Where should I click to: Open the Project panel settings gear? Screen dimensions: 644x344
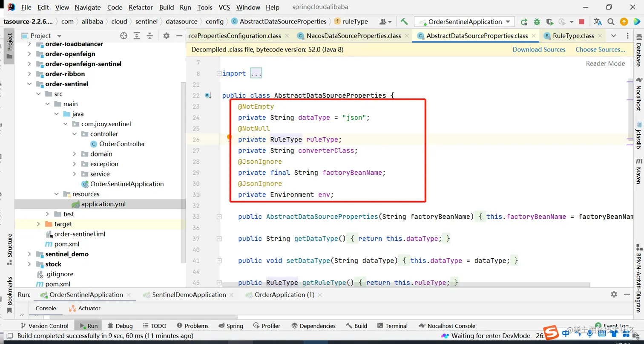point(166,36)
